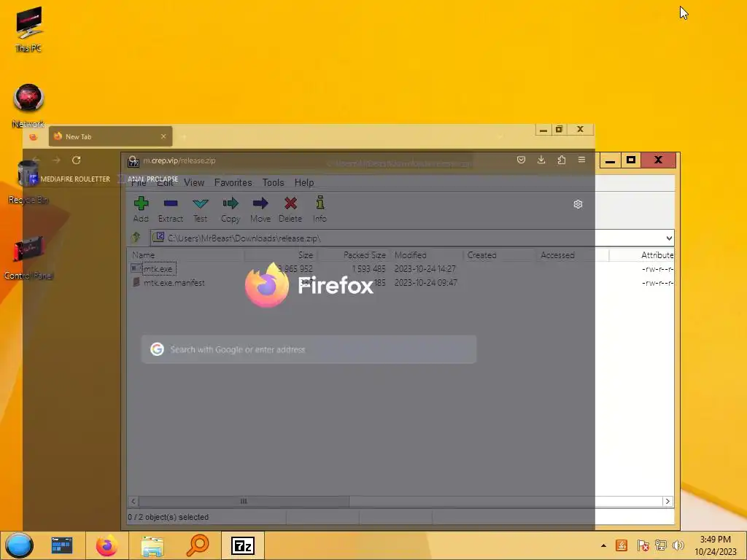Select the New Tab tab in Firefox
The height and width of the screenshot is (560, 747).
pyautogui.click(x=111, y=136)
